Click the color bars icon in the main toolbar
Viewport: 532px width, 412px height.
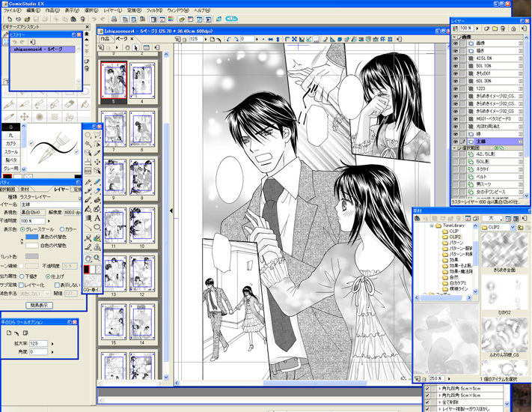(171, 19)
